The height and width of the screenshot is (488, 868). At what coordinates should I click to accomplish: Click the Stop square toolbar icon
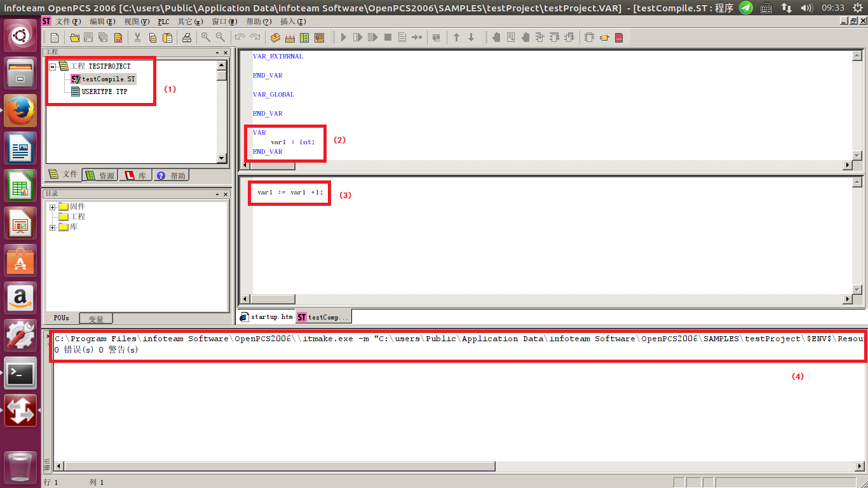388,37
